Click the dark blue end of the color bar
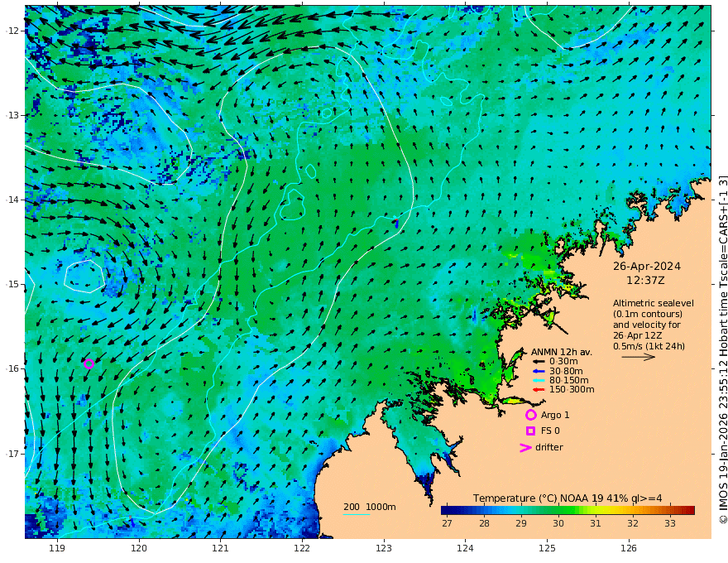 [x=445, y=511]
